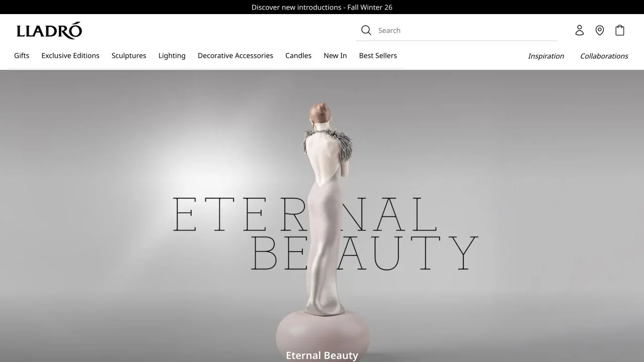Visit the Collaborations link
This screenshot has width=644, height=362.
[x=604, y=56]
